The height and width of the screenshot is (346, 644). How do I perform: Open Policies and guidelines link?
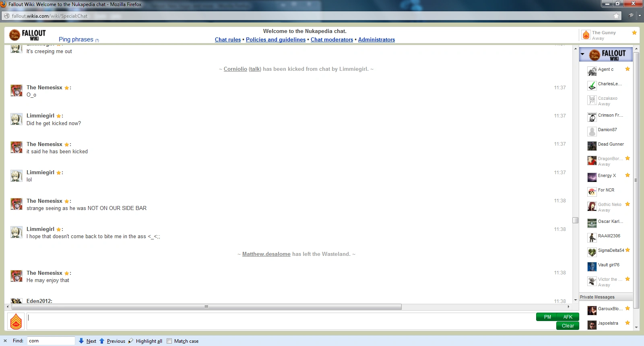point(276,39)
